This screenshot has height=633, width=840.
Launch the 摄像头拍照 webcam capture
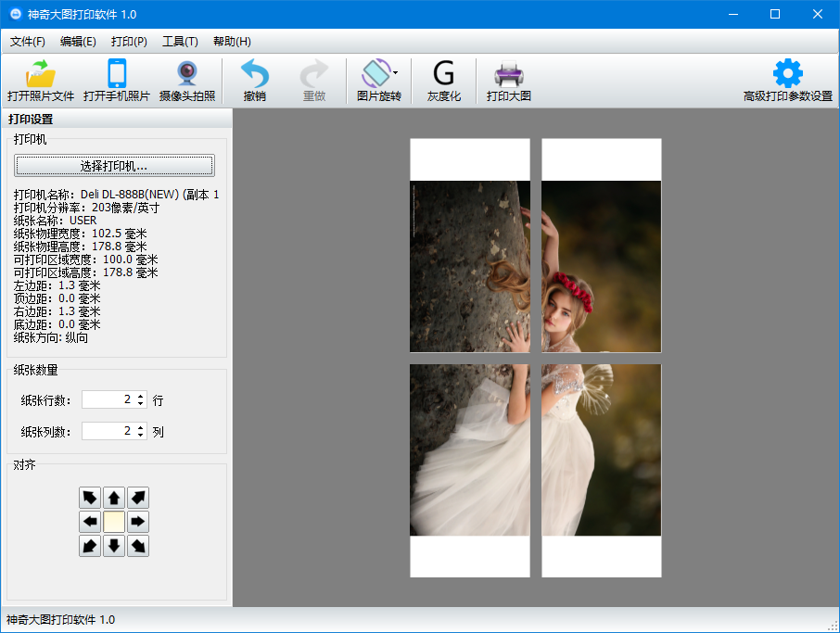(x=187, y=74)
